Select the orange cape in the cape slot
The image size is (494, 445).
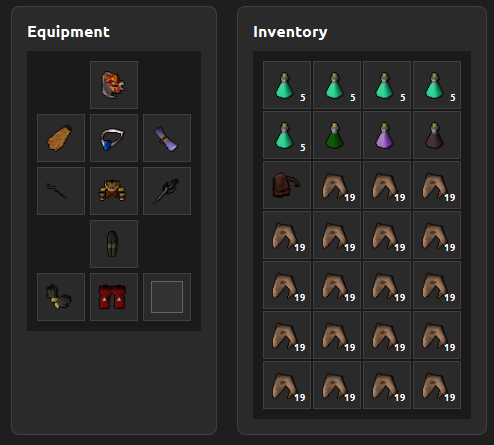[61, 138]
